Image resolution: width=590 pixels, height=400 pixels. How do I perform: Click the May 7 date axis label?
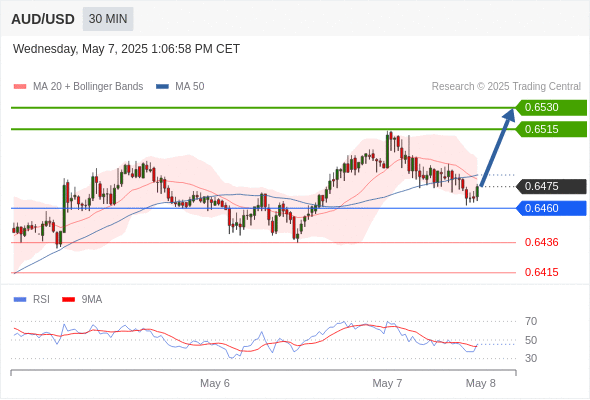[387, 383]
